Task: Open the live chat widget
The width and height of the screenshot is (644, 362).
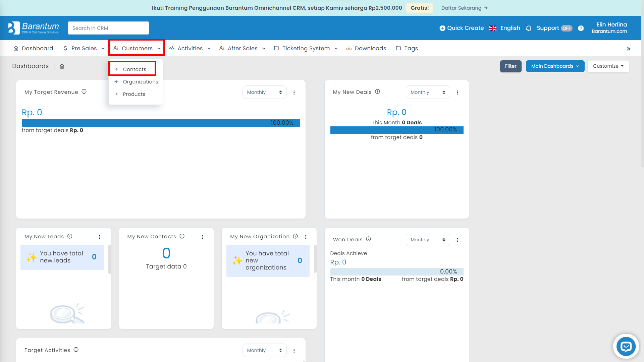Action: 626,346
